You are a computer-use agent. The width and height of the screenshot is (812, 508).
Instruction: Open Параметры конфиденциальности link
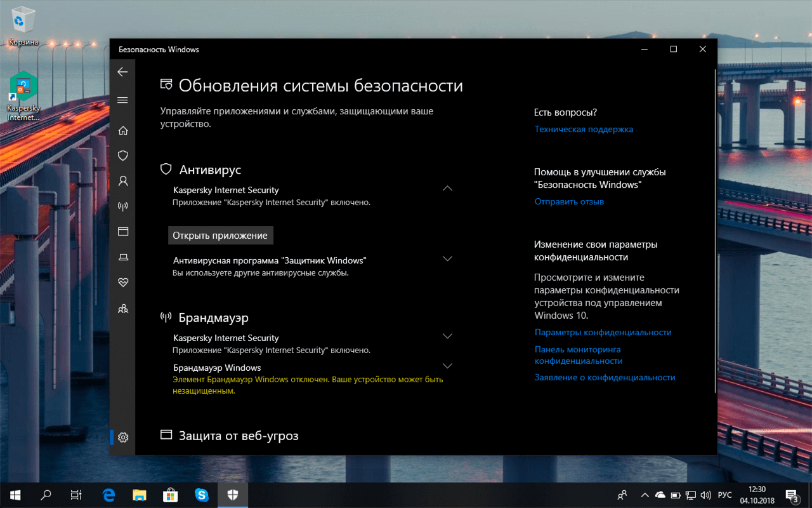(x=603, y=331)
